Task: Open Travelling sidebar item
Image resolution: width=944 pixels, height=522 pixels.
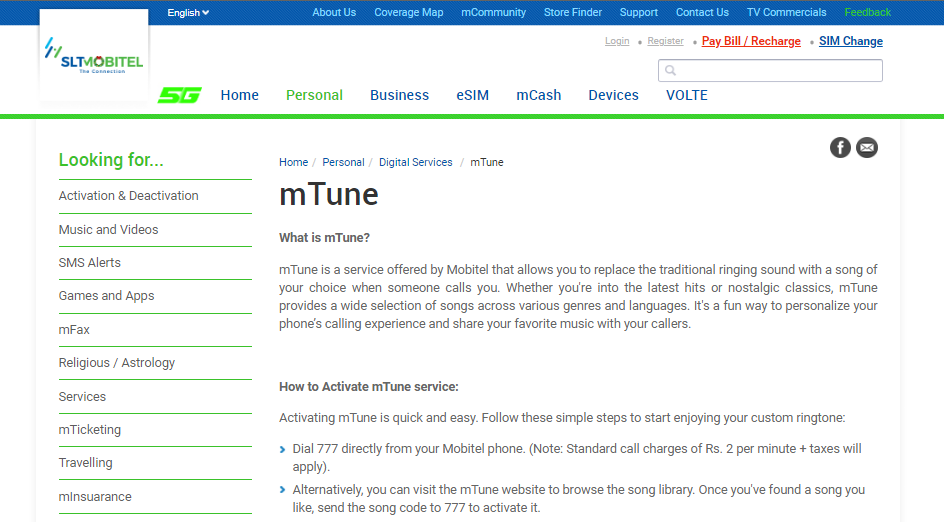Action: pyautogui.click(x=85, y=462)
